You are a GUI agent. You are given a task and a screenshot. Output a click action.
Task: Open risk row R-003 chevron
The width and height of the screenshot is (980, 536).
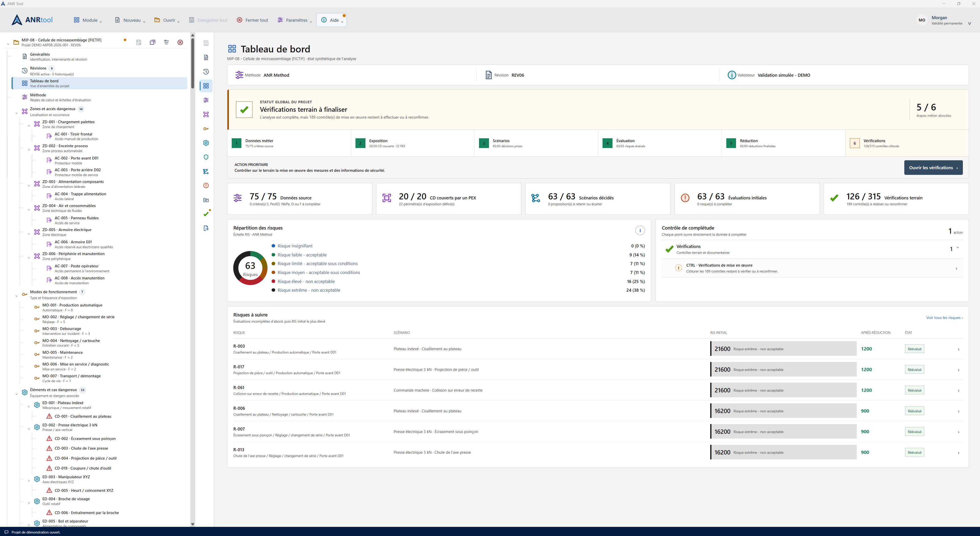(x=958, y=349)
